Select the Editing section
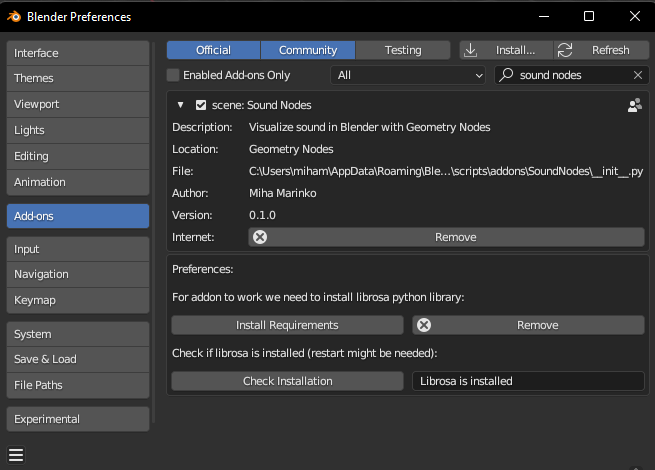655x470 pixels. coord(78,156)
